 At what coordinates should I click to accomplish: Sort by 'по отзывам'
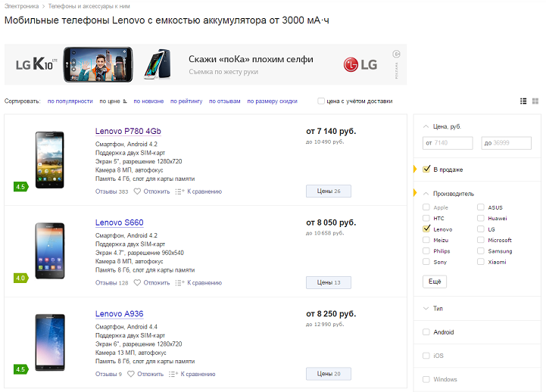[225, 101]
